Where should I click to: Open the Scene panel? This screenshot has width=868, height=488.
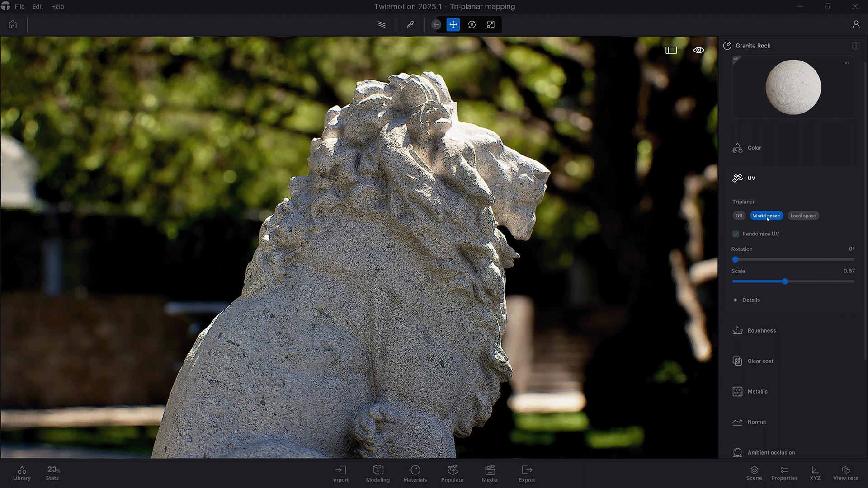(754, 473)
